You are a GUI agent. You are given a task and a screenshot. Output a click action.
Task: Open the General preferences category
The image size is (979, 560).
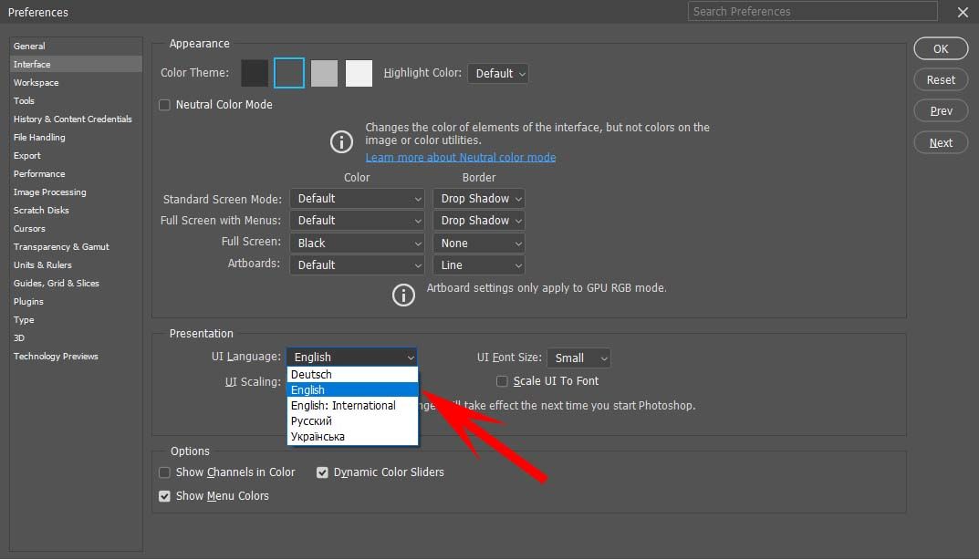(76, 47)
